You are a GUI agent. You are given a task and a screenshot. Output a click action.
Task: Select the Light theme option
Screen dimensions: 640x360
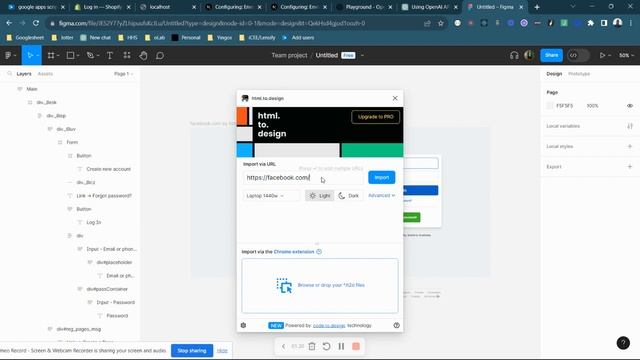coord(320,196)
